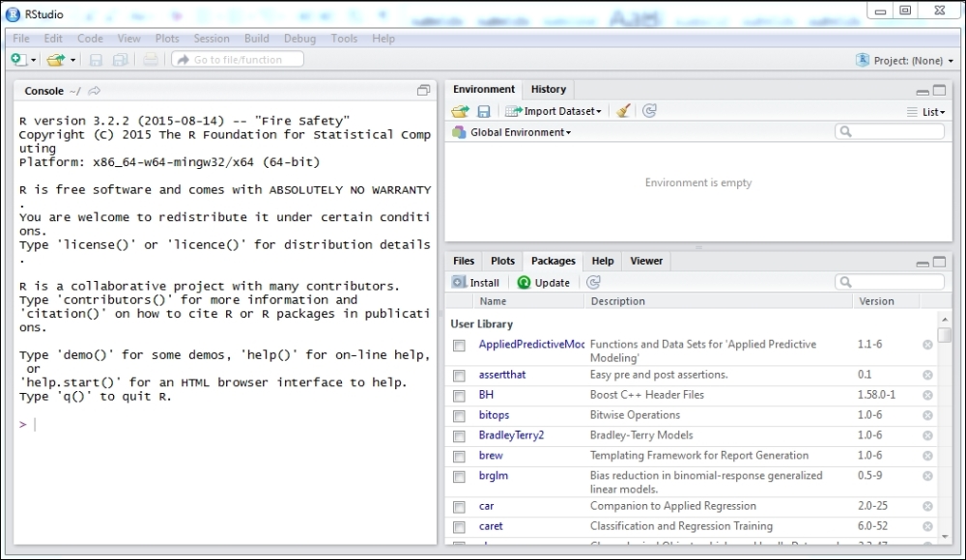Remove the AppliedPredictiveModeling package
Viewport: 966px width, 560px height.
[x=927, y=345]
